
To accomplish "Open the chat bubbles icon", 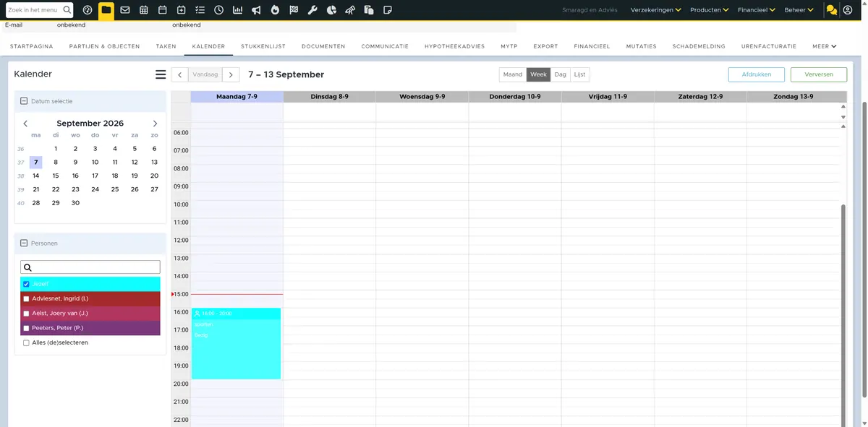I will [832, 10].
